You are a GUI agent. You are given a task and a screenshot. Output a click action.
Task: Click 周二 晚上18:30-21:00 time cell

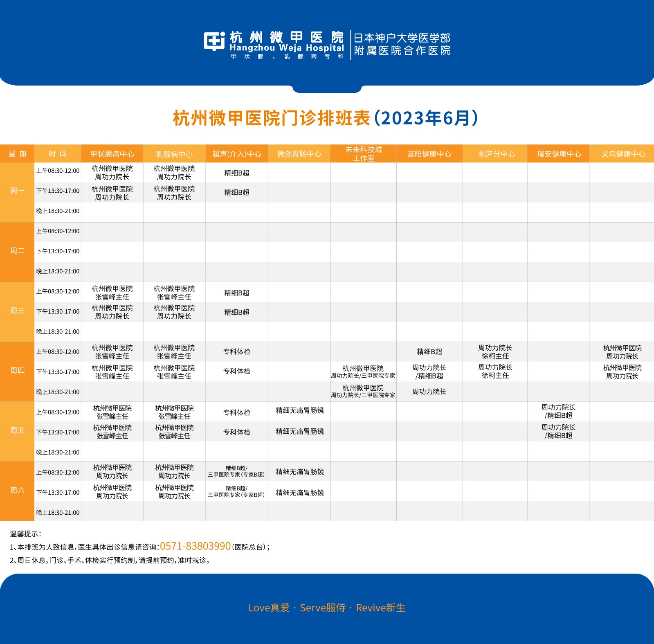58,271
